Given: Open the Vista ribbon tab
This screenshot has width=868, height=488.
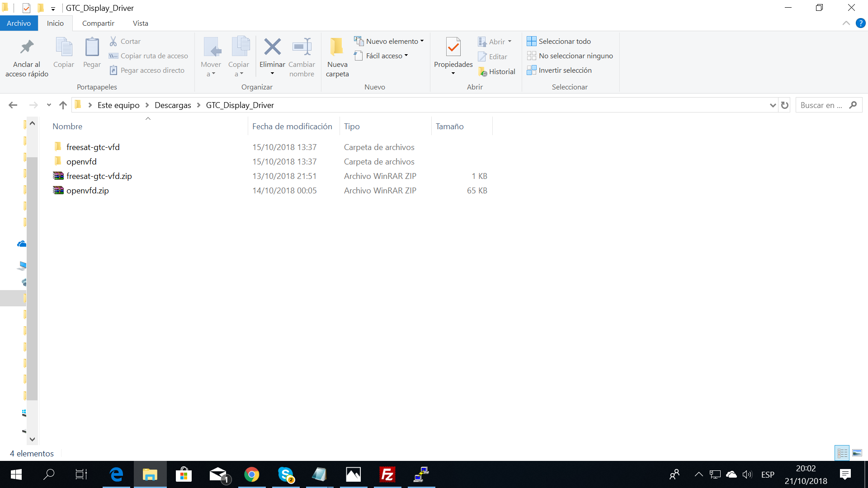Looking at the screenshot, I should 140,23.
